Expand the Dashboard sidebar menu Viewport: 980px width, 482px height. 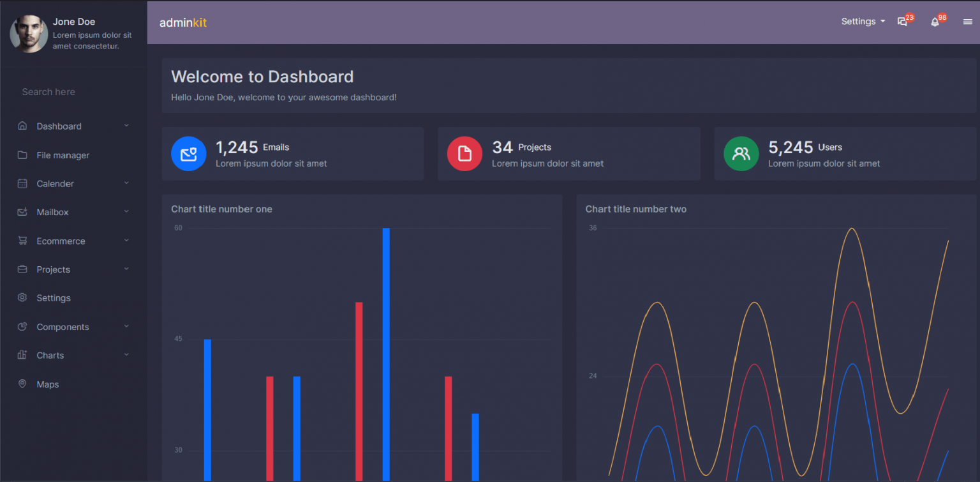[x=126, y=126]
